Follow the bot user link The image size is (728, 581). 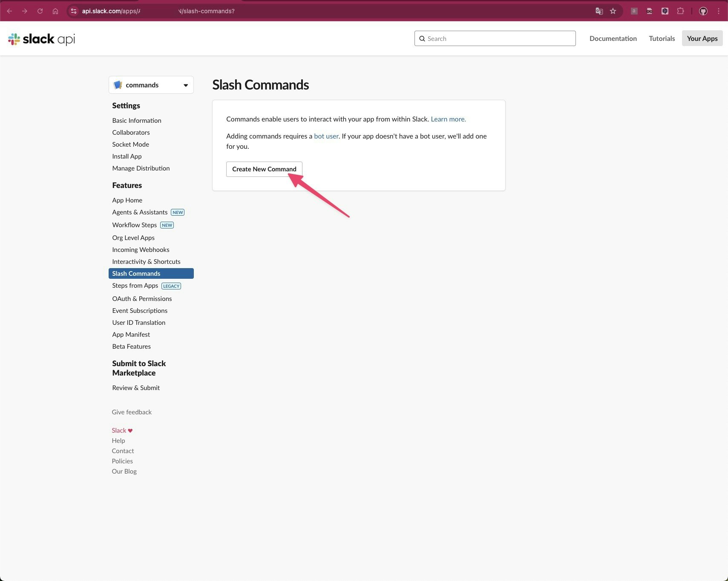[x=326, y=136]
